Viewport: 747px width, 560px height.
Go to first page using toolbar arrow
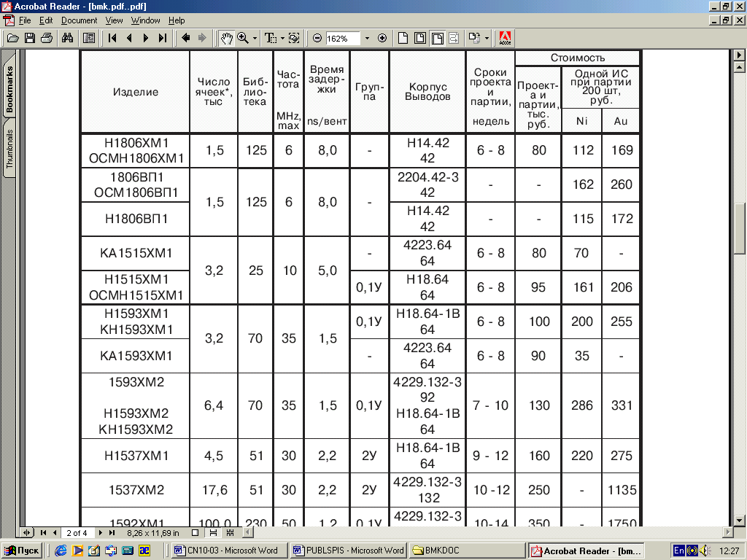(113, 38)
